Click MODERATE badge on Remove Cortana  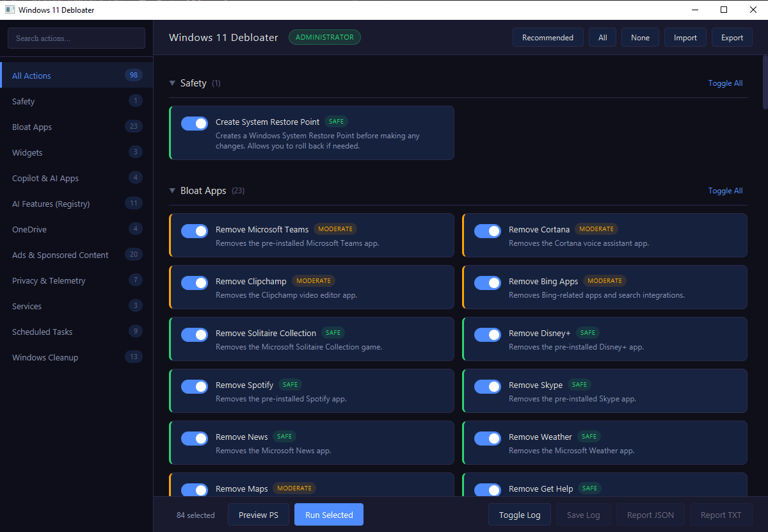(596, 229)
